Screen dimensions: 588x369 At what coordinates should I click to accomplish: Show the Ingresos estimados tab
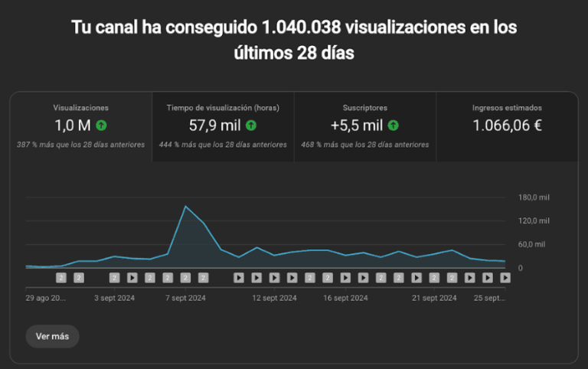click(507, 127)
